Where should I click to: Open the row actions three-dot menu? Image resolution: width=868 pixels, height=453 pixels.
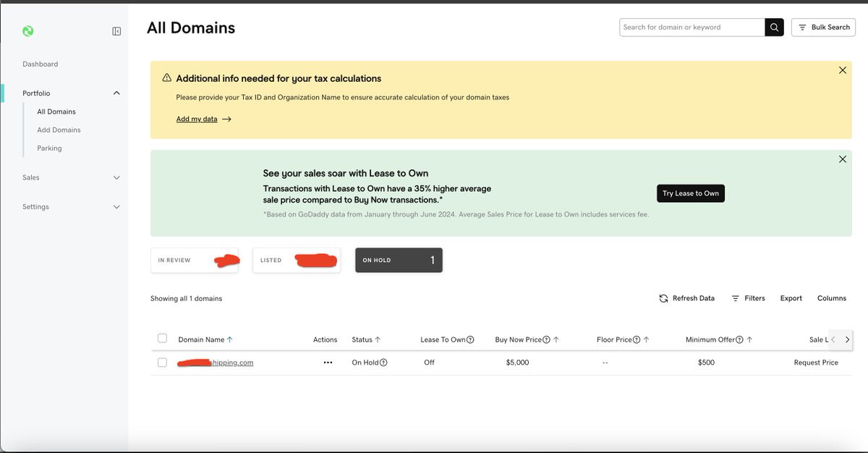(x=328, y=363)
